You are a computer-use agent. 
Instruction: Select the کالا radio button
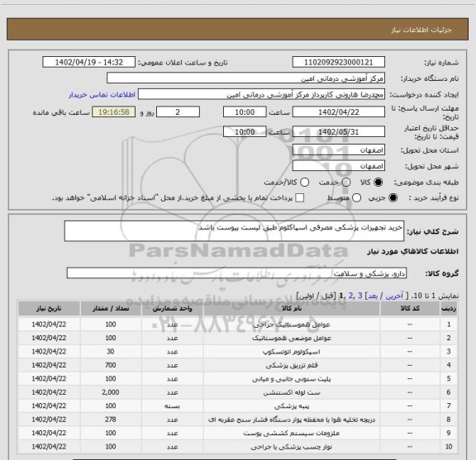(x=378, y=183)
